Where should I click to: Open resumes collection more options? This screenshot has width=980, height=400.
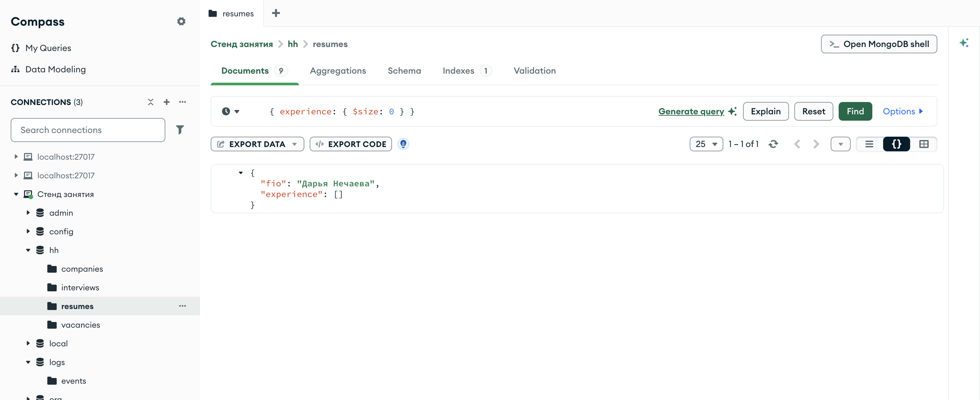point(183,306)
